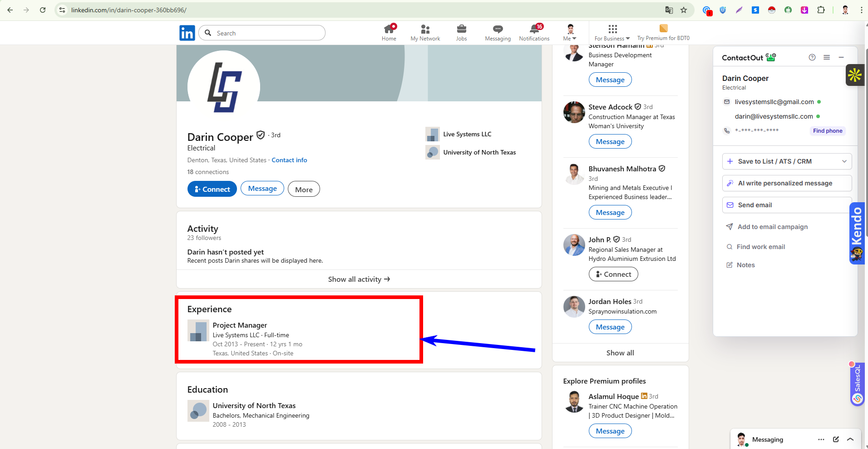
Task: Click the Chrome profile avatar
Action: 845,10
